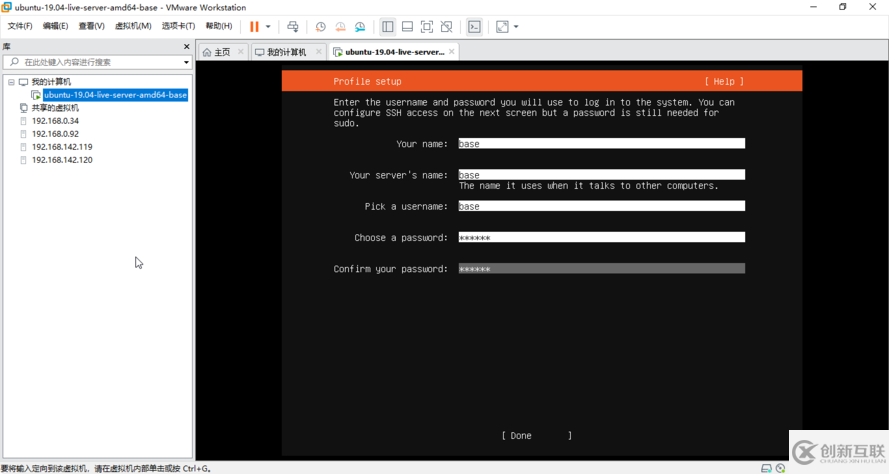The height and width of the screenshot is (474, 889).
Task: Pause the virtual machine with the orange pause icon
Action: click(254, 27)
